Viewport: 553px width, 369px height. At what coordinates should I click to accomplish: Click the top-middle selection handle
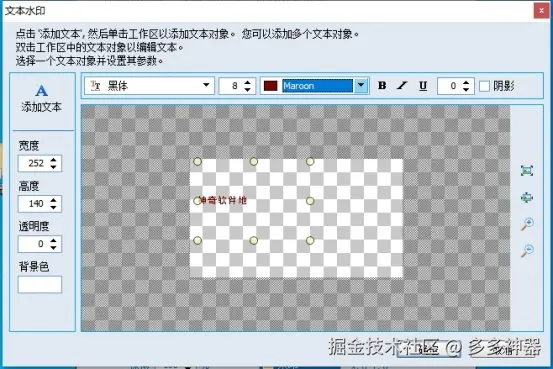pos(254,162)
